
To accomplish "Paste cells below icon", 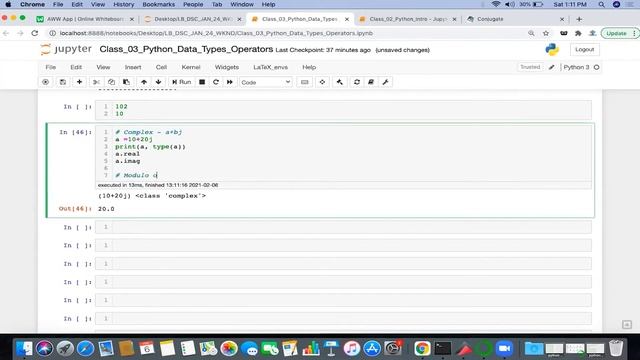I will coord(127,82).
